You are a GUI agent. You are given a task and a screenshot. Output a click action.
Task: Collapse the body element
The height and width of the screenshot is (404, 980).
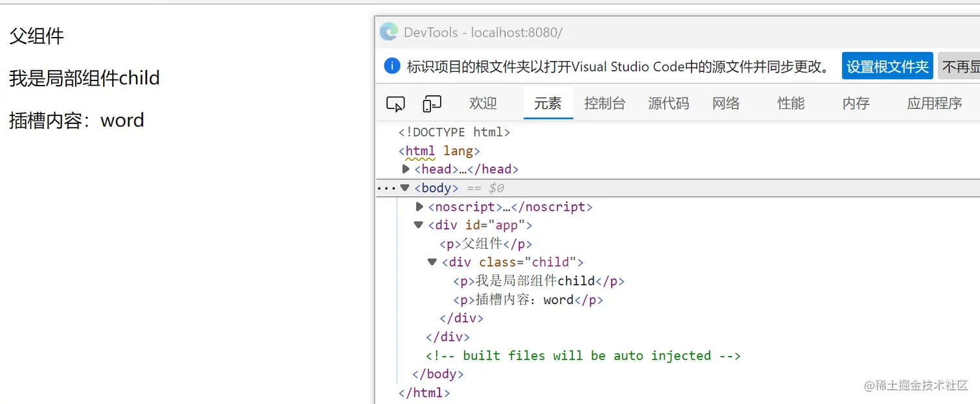pos(405,187)
